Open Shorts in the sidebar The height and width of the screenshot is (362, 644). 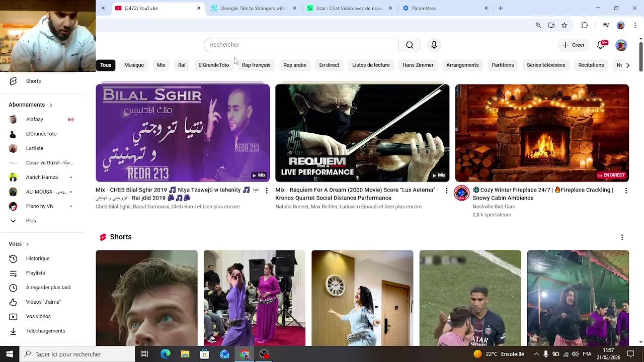click(x=41, y=81)
